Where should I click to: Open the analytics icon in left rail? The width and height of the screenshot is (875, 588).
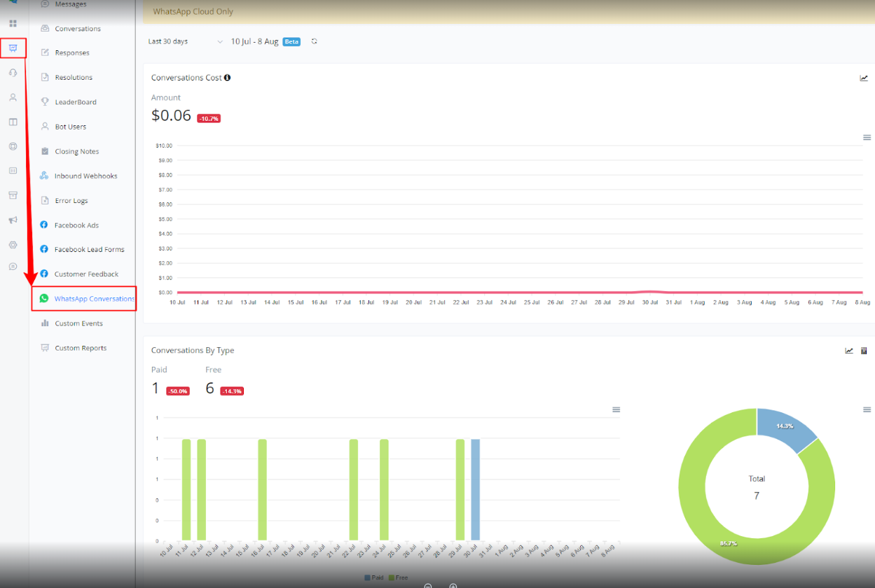(x=13, y=48)
